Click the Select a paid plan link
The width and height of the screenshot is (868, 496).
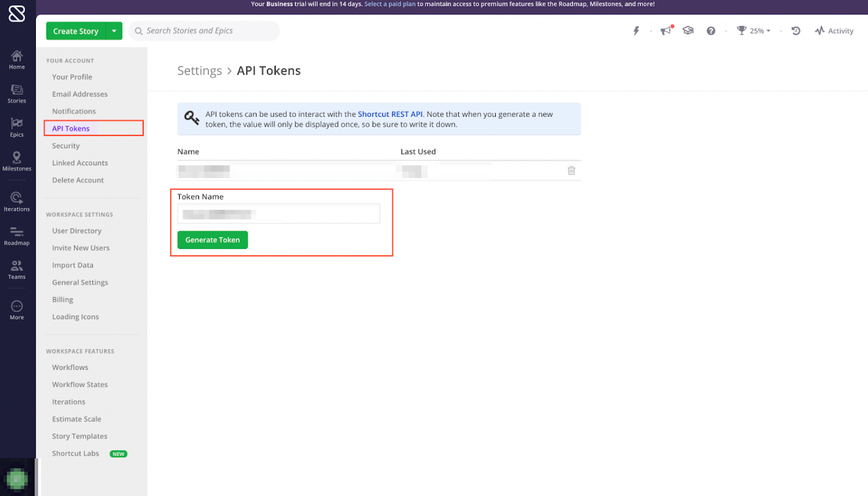pos(390,4)
